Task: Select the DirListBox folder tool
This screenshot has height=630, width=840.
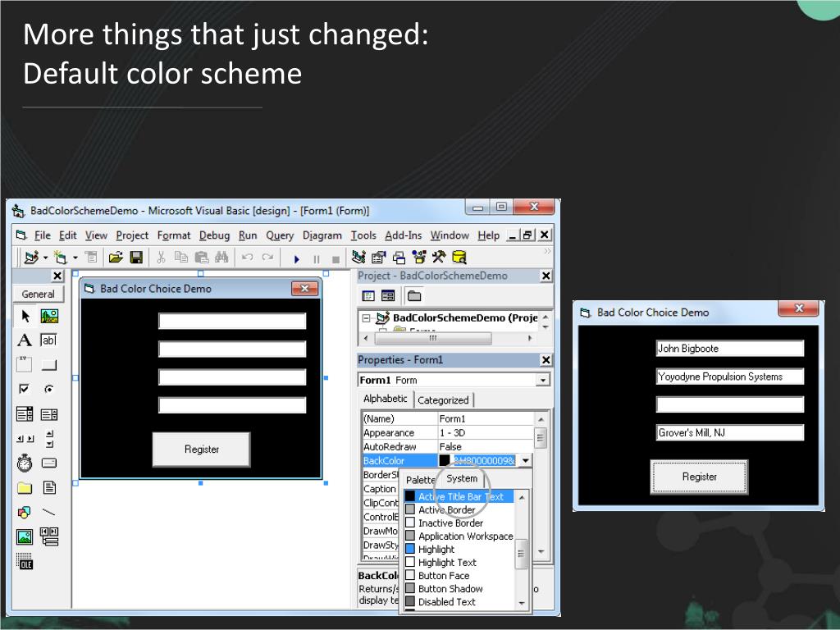Action: (x=25, y=487)
